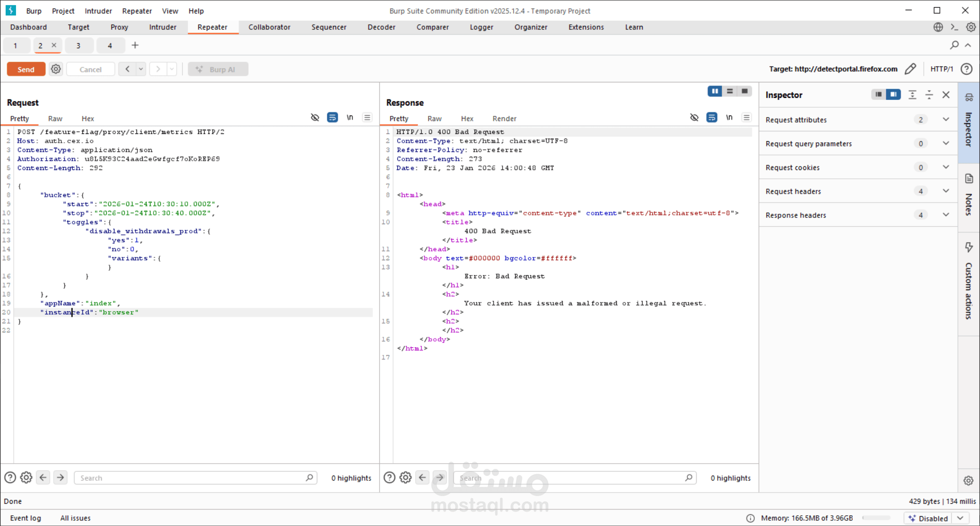The height and width of the screenshot is (526, 980).
Task: Open the forward history dropdown arrow
Action: tap(172, 69)
